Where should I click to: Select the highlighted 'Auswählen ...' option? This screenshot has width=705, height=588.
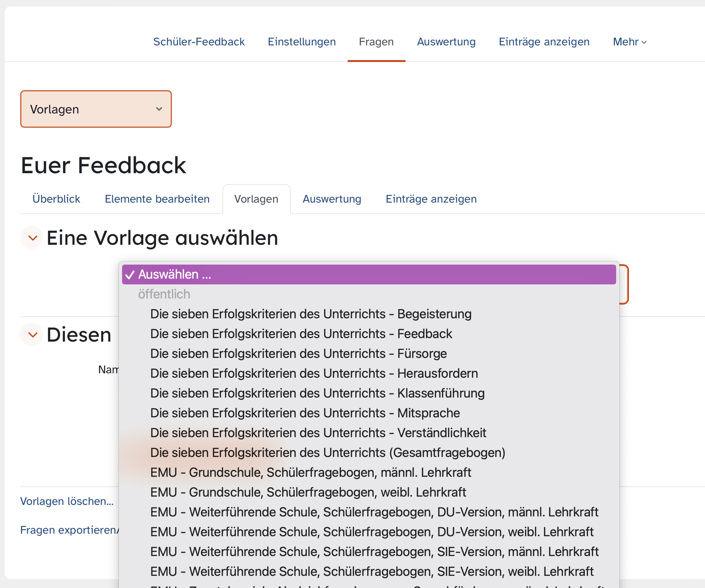click(x=368, y=275)
